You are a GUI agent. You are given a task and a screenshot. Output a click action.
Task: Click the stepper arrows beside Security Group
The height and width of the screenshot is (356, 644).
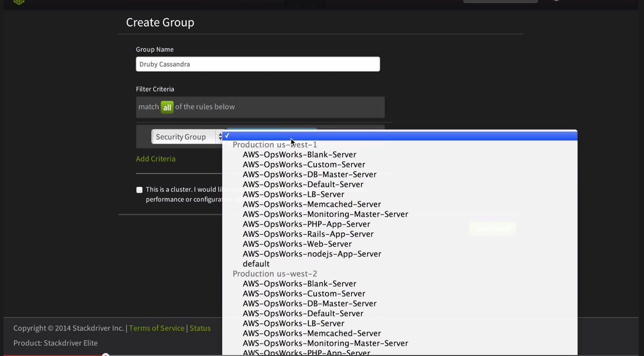click(x=220, y=137)
